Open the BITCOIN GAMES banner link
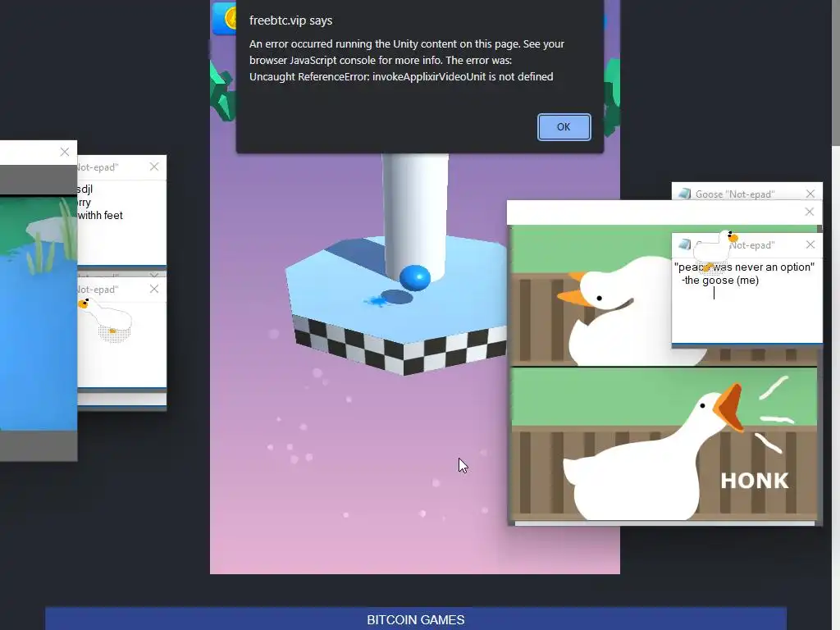Viewport: 840px width, 630px height. tap(416, 619)
